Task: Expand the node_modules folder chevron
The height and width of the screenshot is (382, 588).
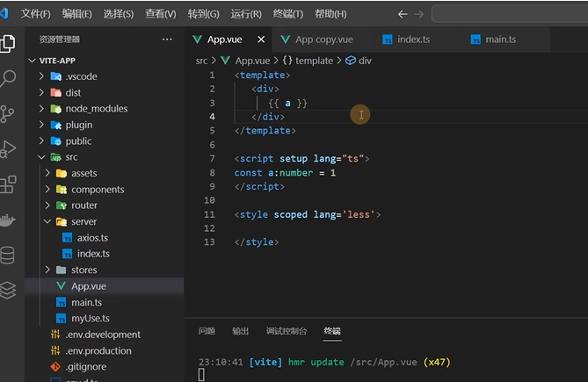Action: tap(41, 109)
